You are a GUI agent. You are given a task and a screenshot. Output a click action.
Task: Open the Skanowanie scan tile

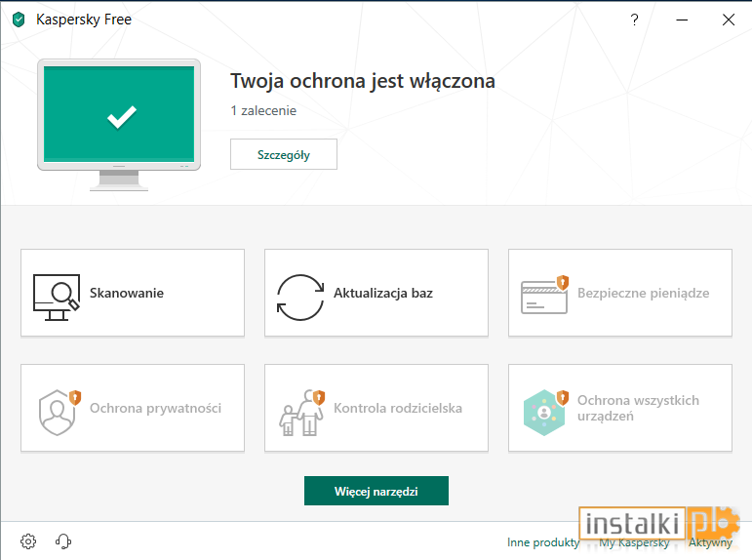coord(133,293)
